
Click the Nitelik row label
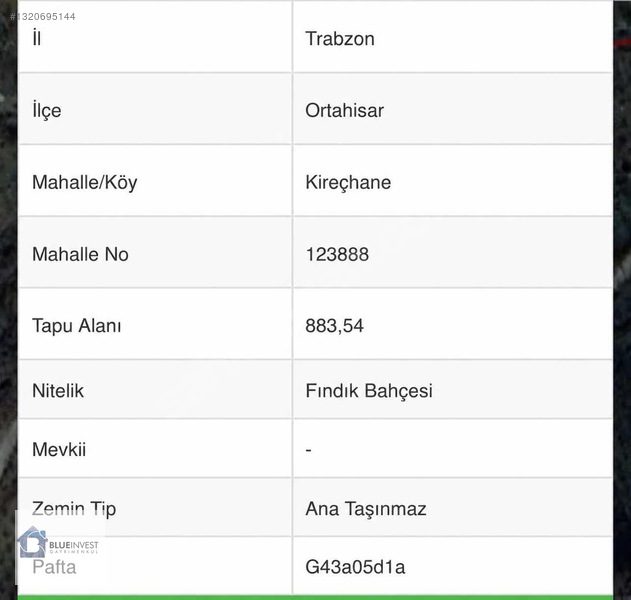click(x=58, y=391)
